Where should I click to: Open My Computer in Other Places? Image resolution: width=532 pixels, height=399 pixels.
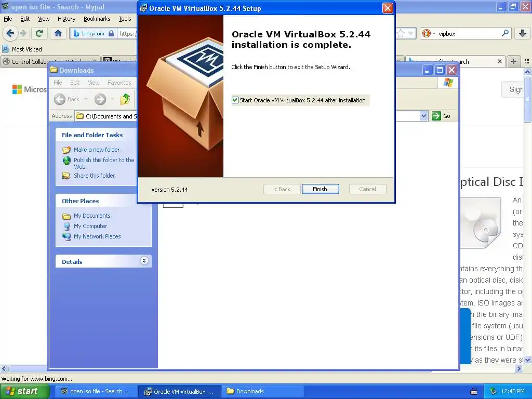pos(90,226)
